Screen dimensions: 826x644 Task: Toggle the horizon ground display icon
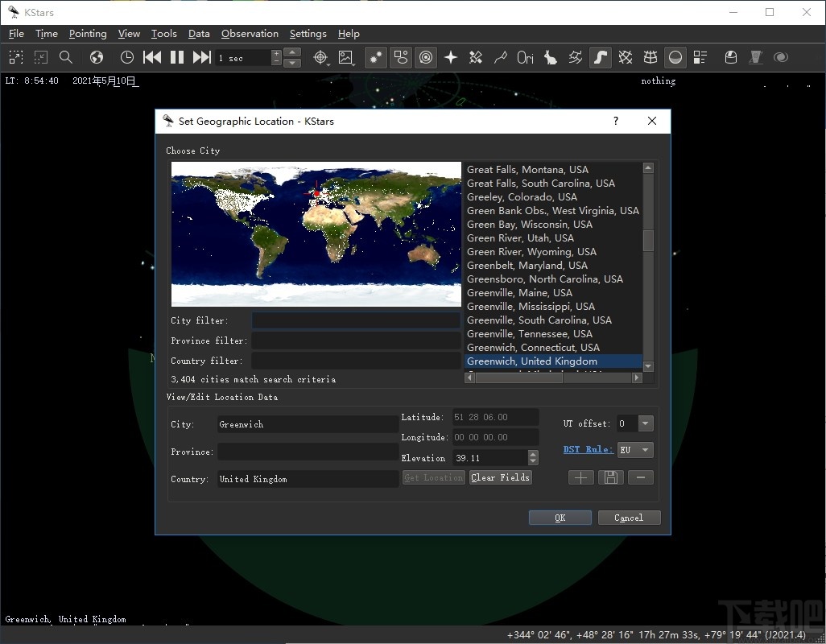[675, 57]
